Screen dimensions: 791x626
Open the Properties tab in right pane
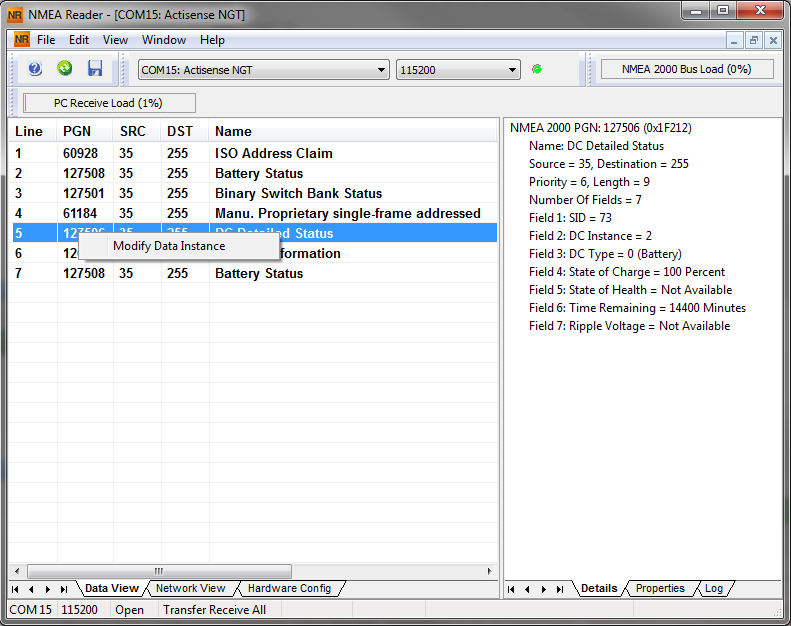click(x=660, y=588)
